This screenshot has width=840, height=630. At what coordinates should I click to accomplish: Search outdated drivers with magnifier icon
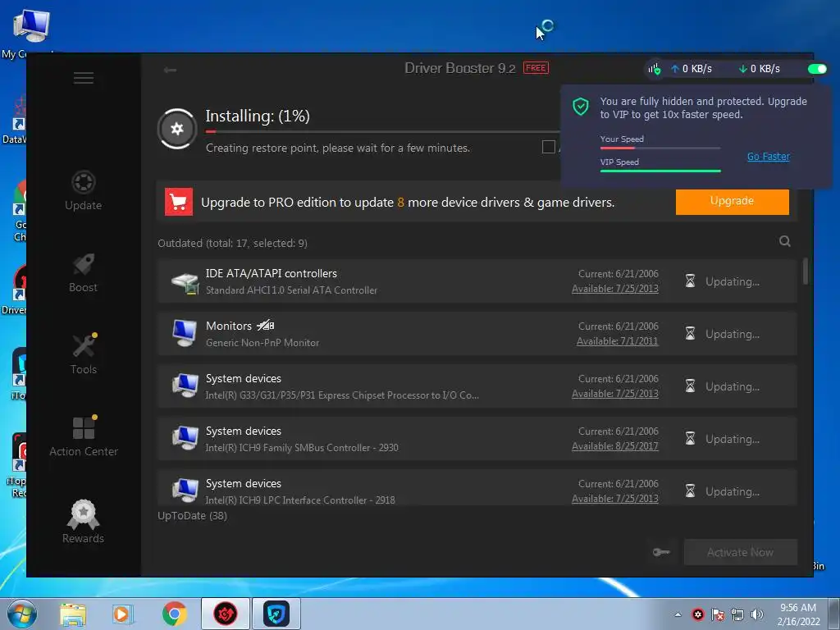[785, 241]
